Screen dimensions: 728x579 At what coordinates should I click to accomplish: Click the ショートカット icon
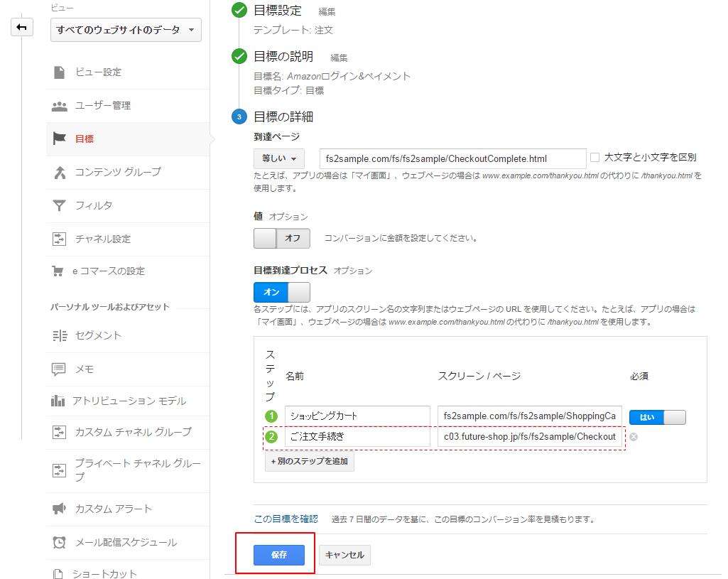coord(58,574)
